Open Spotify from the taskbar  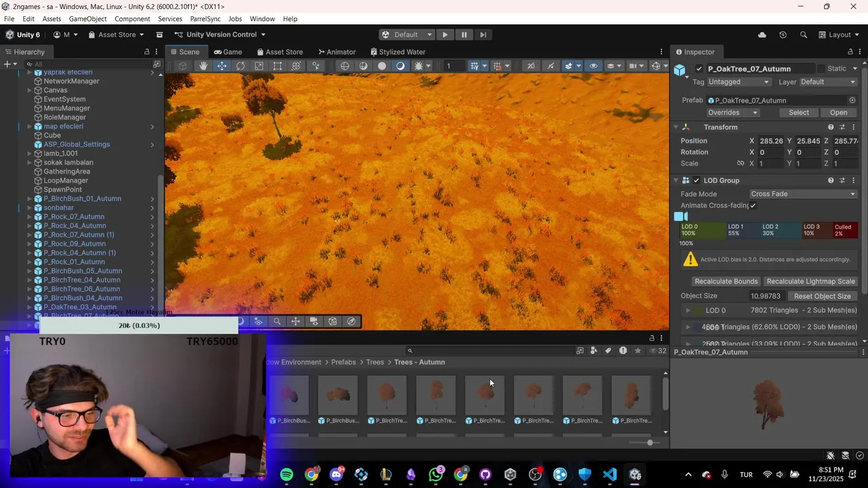click(x=286, y=474)
